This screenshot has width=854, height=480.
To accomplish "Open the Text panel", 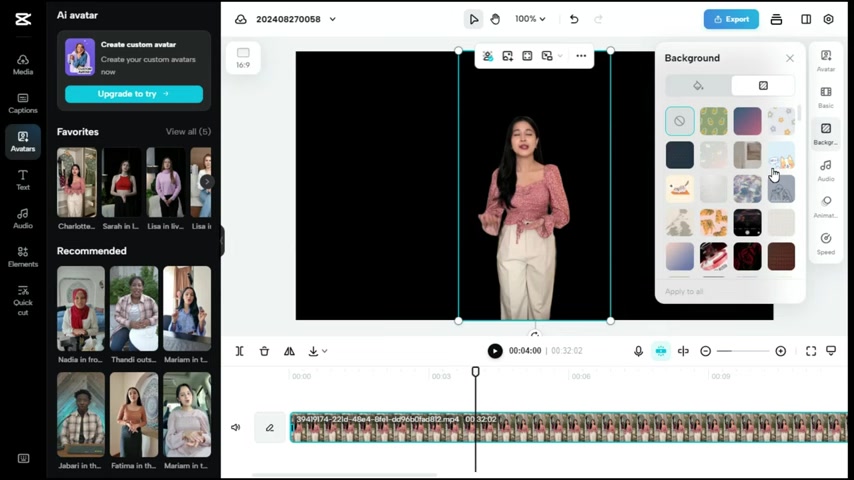I will pyautogui.click(x=23, y=180).
